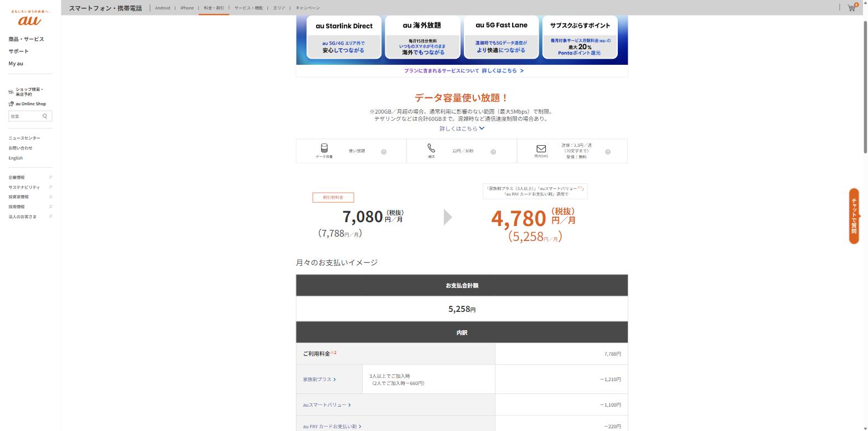
Task: Open au PAY カードお支払い割 link
Action: point(332,427)
